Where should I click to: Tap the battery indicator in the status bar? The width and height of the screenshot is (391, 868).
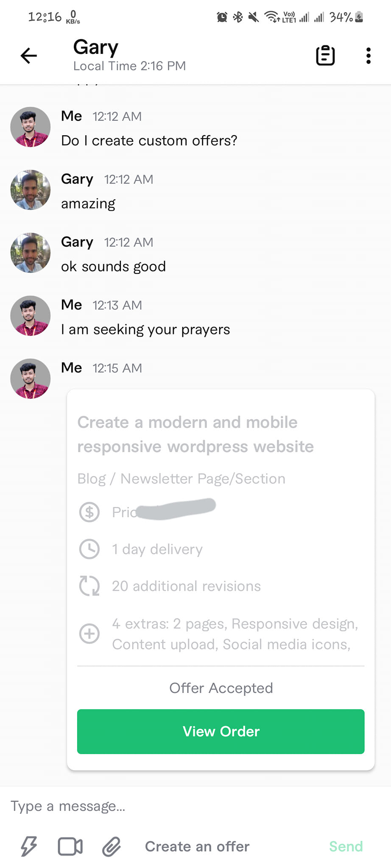click(x=359, y=17)
